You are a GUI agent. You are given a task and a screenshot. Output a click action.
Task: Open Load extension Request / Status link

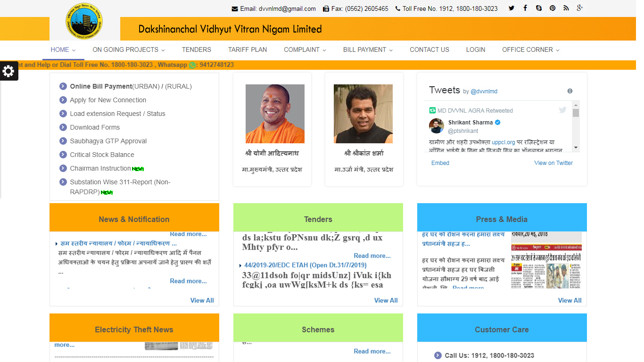click(118, 114)
